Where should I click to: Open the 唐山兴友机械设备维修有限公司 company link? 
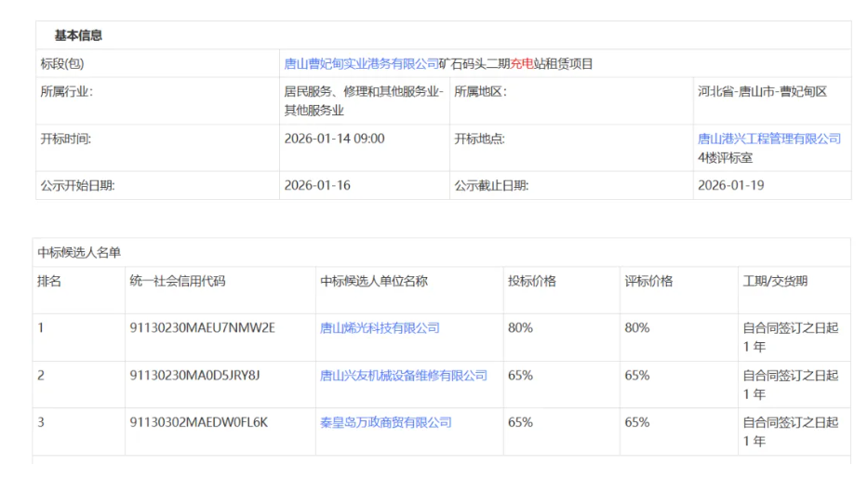(x=403, y=376)
